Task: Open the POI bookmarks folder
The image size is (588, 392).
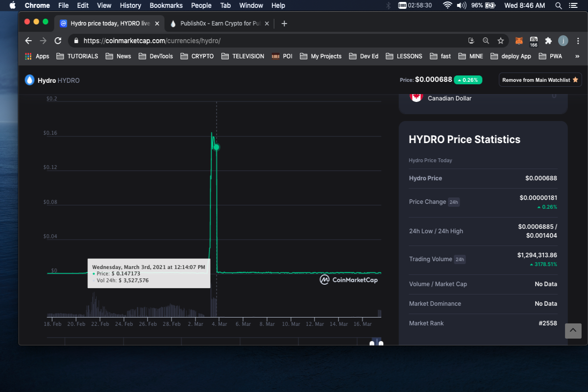Action: (282, 56)
